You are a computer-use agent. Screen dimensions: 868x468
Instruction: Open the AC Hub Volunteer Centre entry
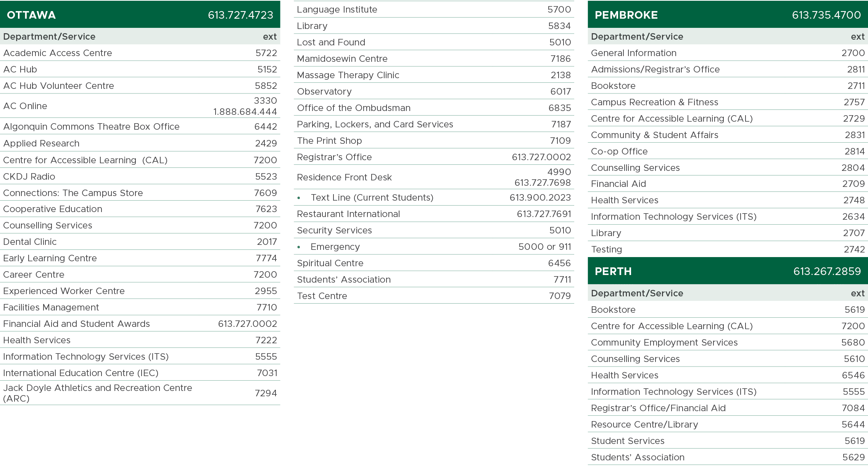click(x=59, y=86)
